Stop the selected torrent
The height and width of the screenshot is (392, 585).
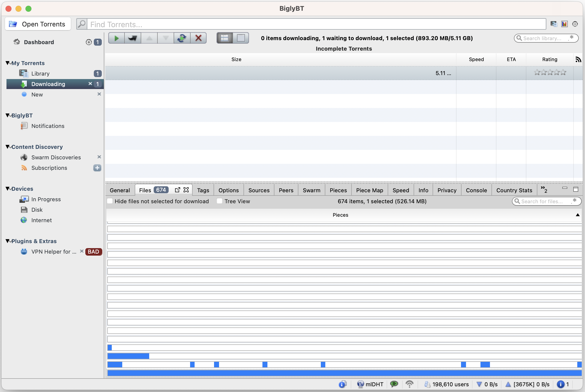coord(132,38)
